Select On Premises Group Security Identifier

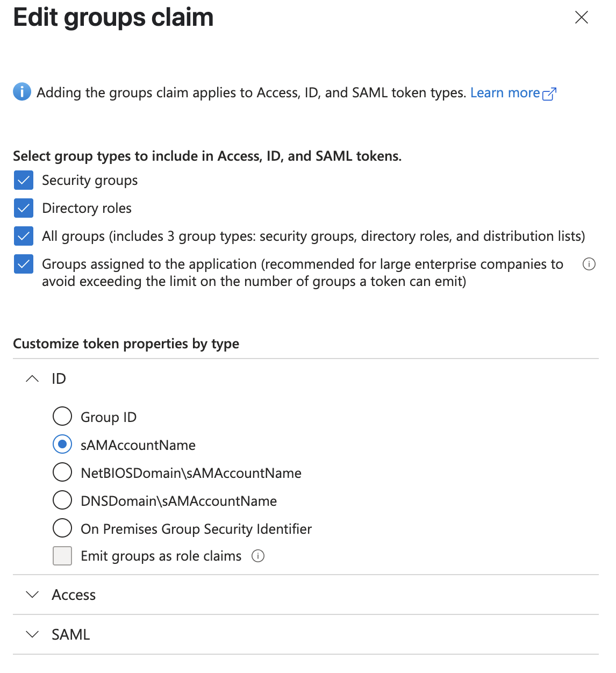point(62,528)
